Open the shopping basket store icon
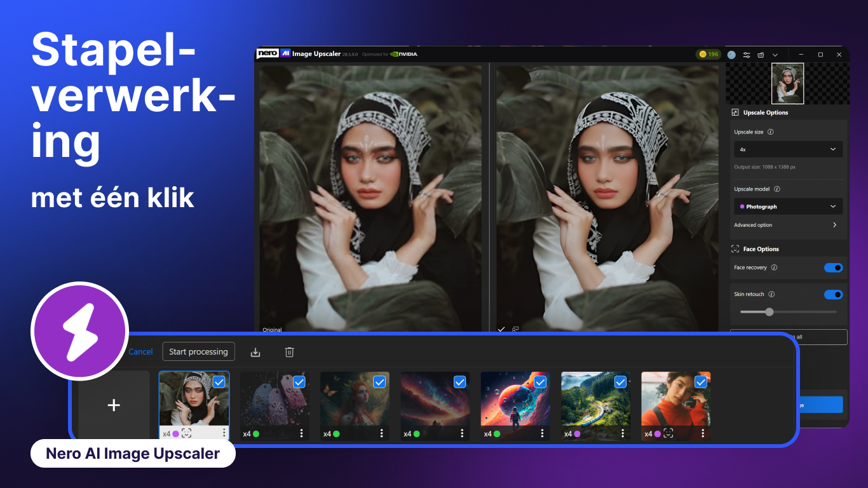This screenshot has height=488, width=868. pyautogui.click(x=761, y=55)
